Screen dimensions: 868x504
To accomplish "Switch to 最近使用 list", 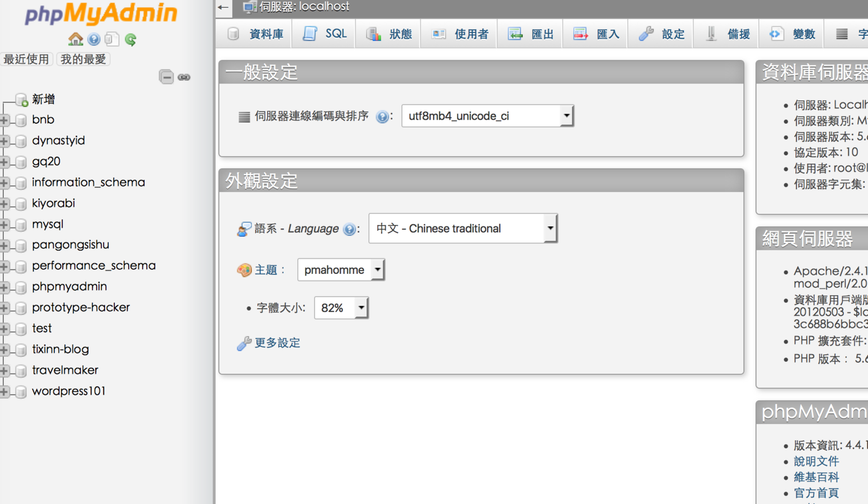I will (x=26, y=59).
